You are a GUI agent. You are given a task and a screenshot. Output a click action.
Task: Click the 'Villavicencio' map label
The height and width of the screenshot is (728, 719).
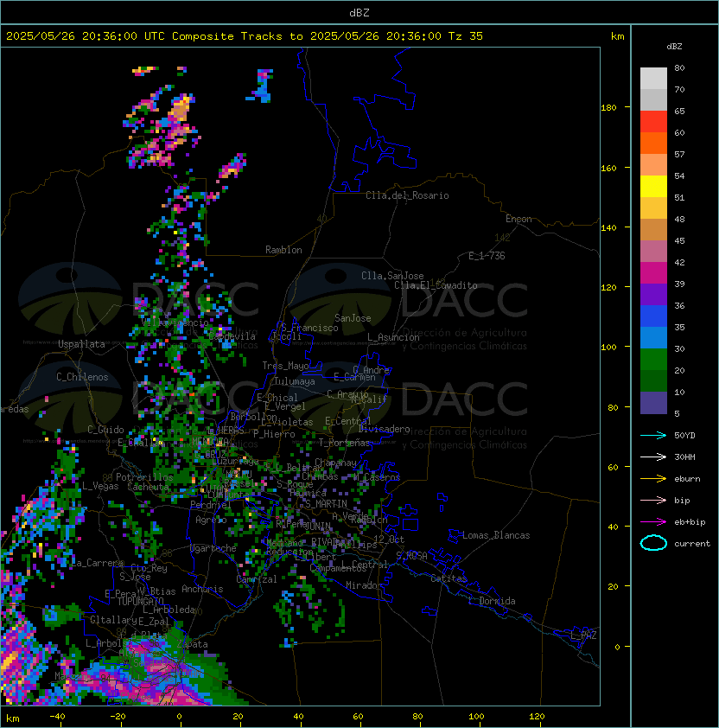175,322
